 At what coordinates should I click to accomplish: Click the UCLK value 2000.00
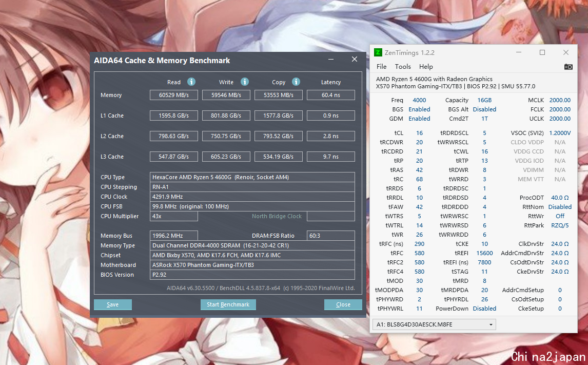(560, 119)
